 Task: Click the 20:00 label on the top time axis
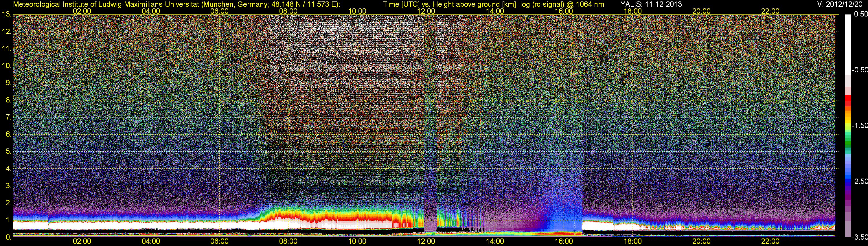[702, 11]
